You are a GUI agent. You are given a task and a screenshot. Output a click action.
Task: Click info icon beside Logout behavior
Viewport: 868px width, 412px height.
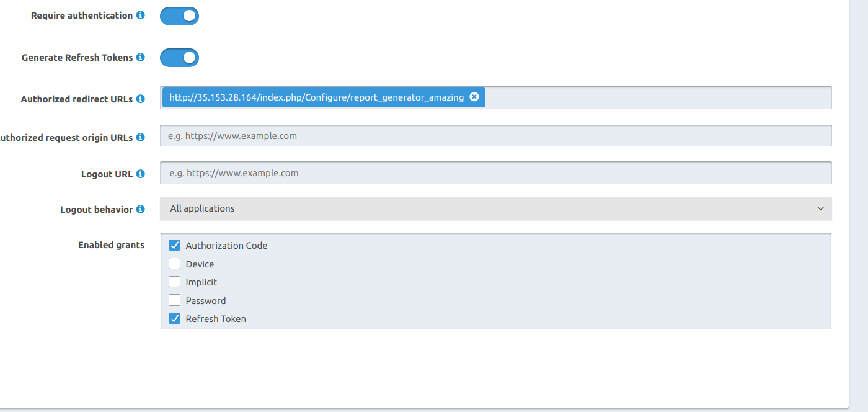[x=141, y=210]
